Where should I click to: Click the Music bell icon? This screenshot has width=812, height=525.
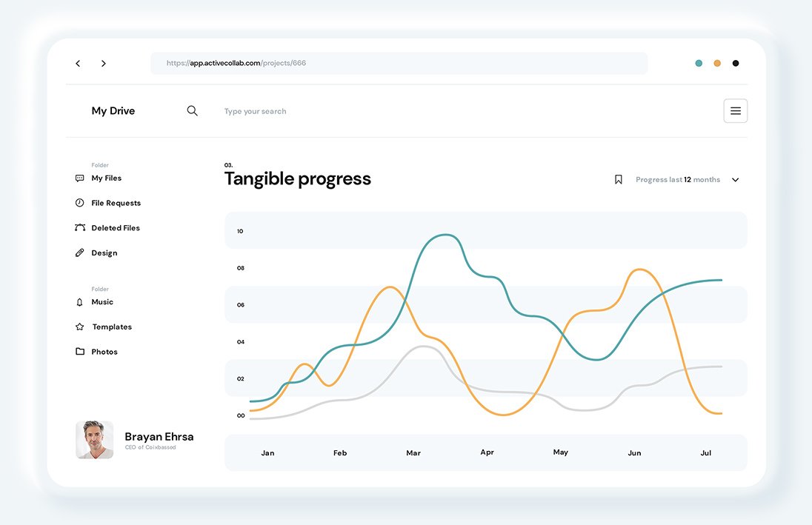80,302
